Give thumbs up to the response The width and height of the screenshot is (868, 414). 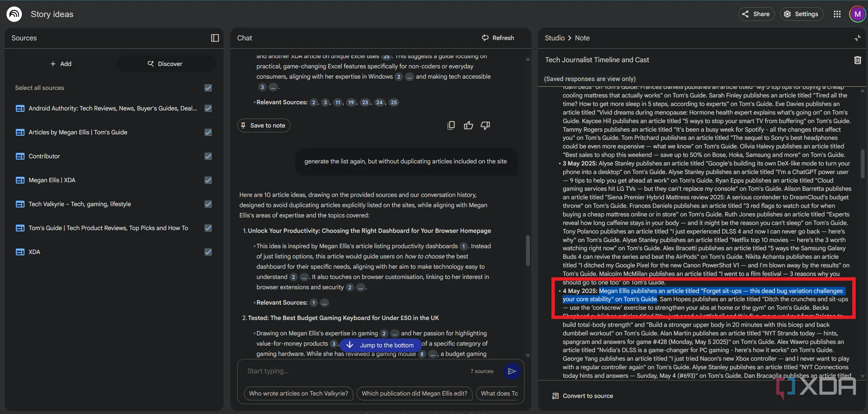click(x=468, y=125)
